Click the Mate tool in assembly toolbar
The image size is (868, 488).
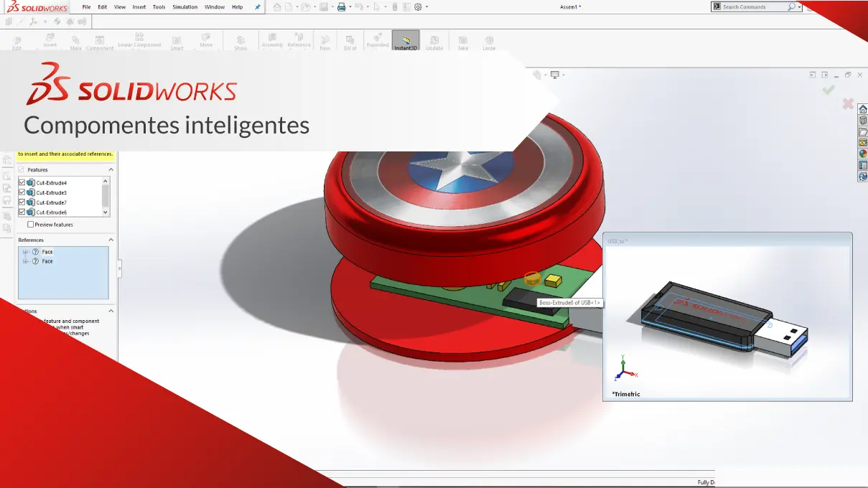click(76, 42)
